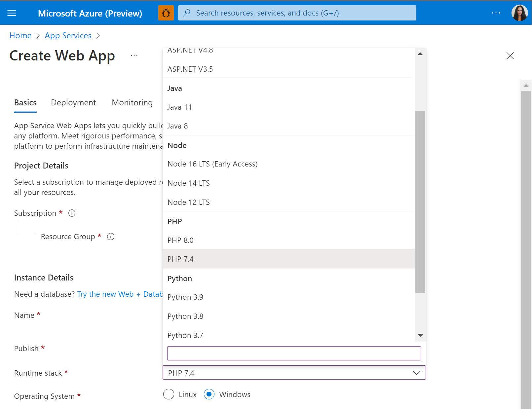Pick Python 3.9 from the dropdown
Image resolution: width=532 pixels, height=409 pixels.
coord(185,297)
